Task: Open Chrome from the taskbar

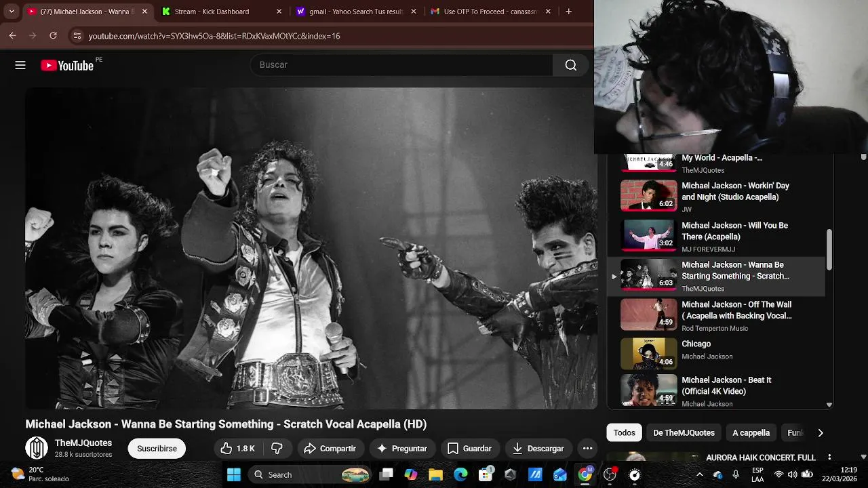Action: tap(585, 474)
